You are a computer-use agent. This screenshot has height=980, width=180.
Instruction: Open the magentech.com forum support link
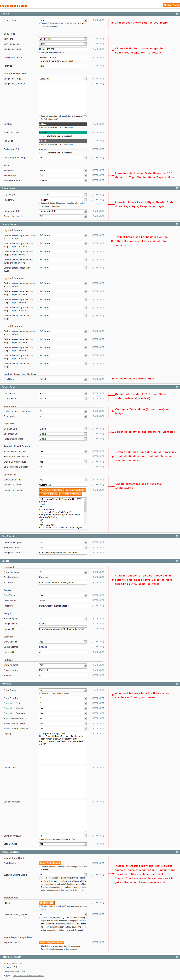[28, 975]
